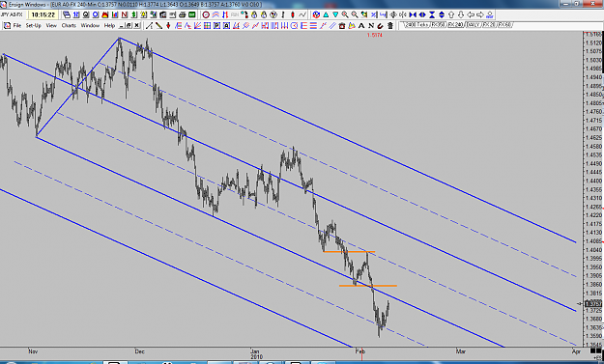Select the trend line drawing tool

[149, 25]
